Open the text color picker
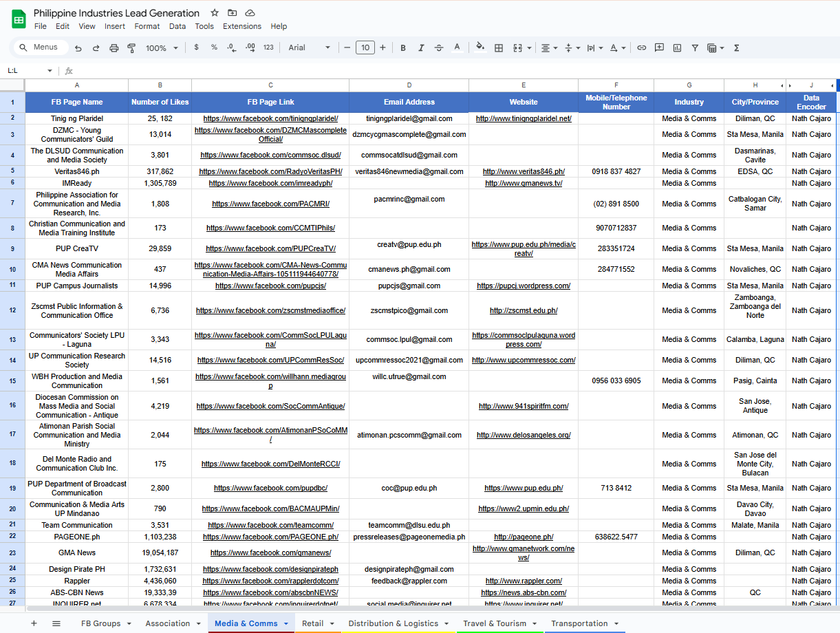This screenshot has width=840, height=633. pyautogui.click(x=457, y=48)
